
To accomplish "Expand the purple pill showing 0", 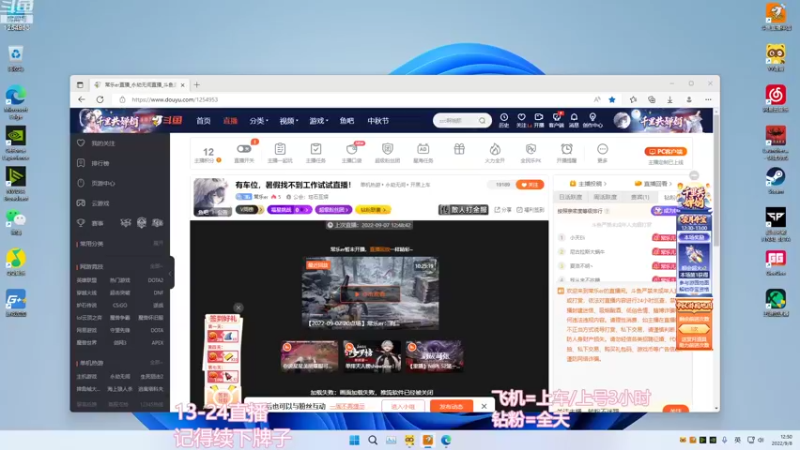I will [289, 210].
